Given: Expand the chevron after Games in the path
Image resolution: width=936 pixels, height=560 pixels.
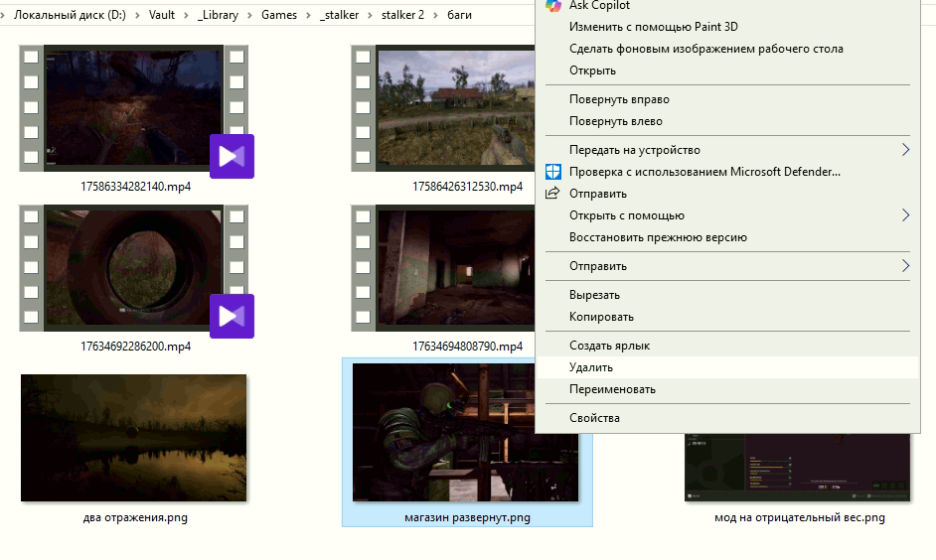Looking at the screenshot, I should coord(308,15).
